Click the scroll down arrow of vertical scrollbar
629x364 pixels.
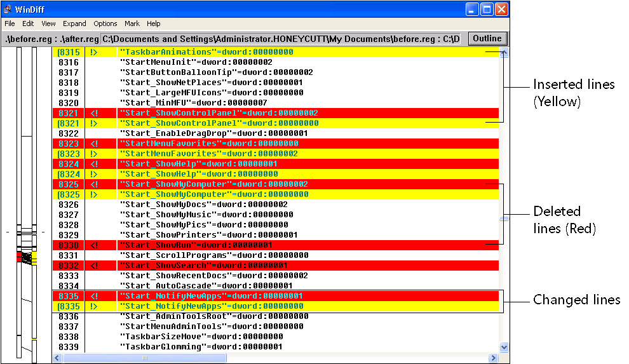click(504, 347)
